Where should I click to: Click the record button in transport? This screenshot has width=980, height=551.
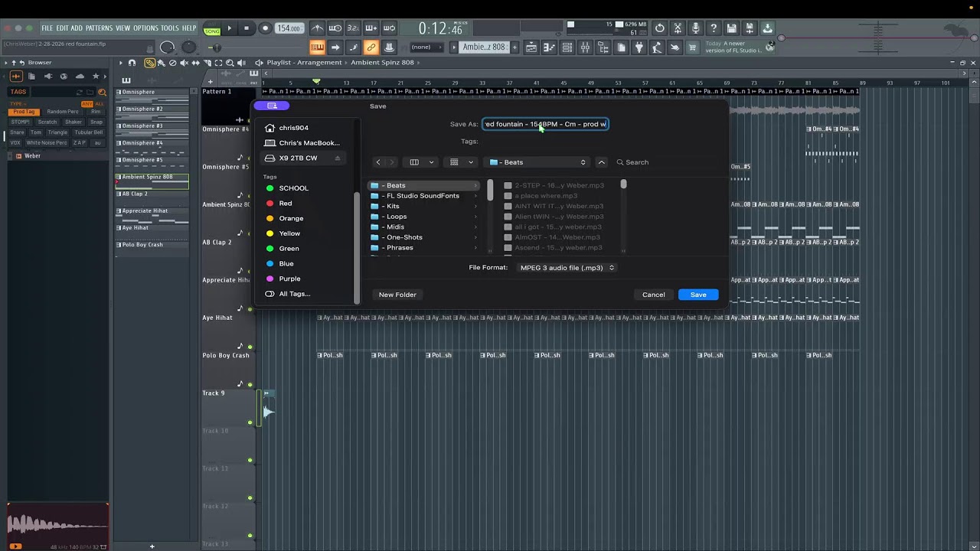(x=265, y=28)
